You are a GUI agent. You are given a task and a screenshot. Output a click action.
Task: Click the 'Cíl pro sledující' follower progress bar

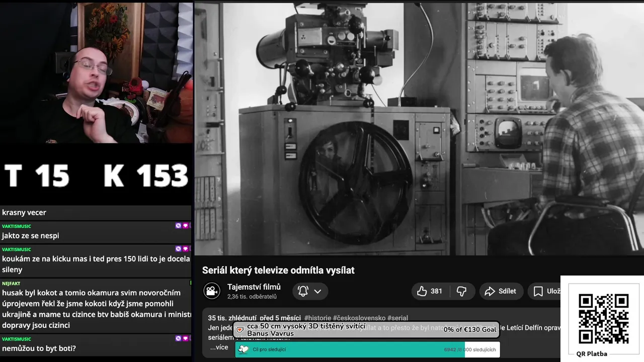click(367, 349)
